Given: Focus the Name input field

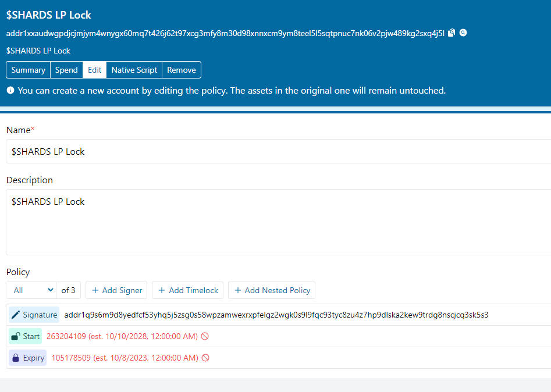Looking at the screenshot, I should click(278, 151).
